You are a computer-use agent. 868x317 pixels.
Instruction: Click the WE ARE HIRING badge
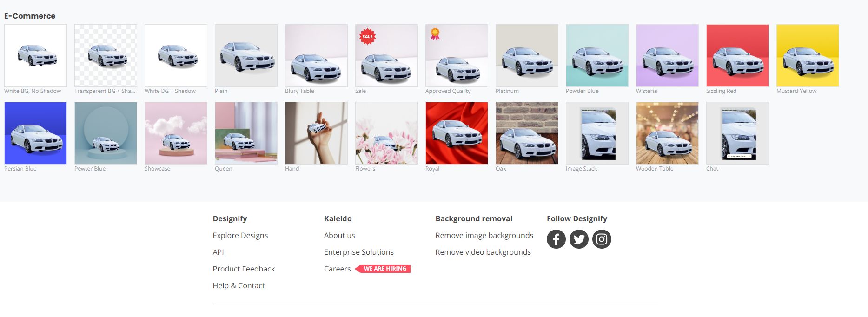[384, 269]
